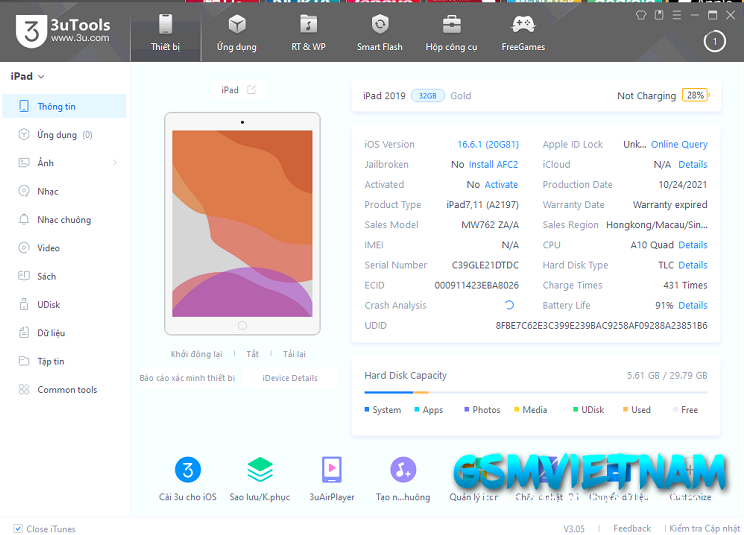The image size is (744, 535).
Task: Click the UDisk sidebar icon
Action: 24,304
